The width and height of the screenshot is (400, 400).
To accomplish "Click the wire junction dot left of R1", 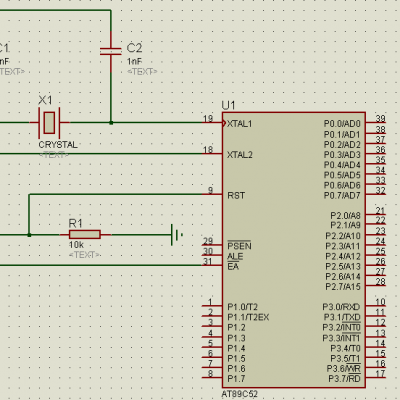I will tap(29, 235).
